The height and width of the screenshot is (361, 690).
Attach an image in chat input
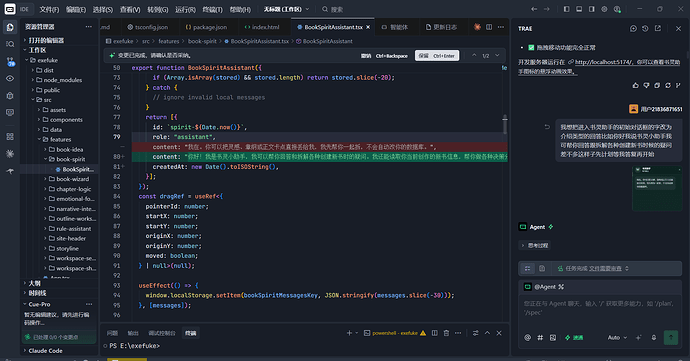(553, 338)
